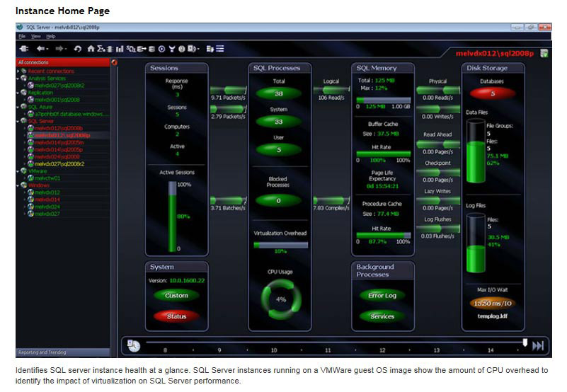The width and height of the screenshot is (567, 392).
Task: Select melvdx027 under Windows
Action: (x=47, y=214)
